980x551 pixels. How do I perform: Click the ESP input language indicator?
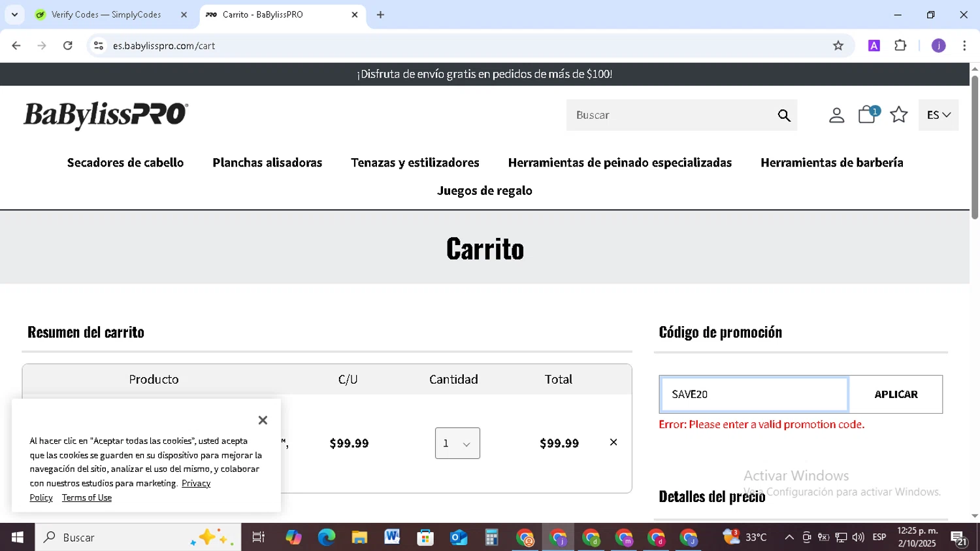[879, 537]
